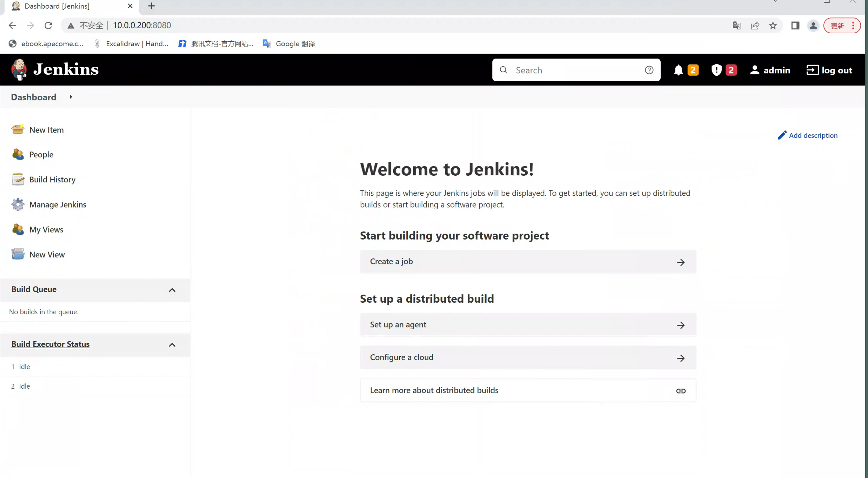Click the Create a job button
The width and height of the screenshot is (868, 478).
pos(528,262)
